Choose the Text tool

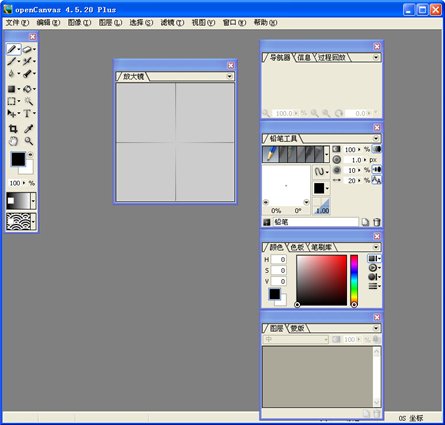pyautogui.click(x=27, y=113)
